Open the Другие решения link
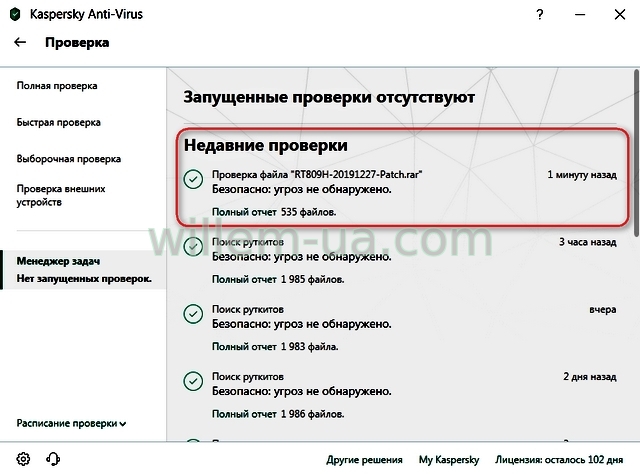 [x=364, y=460]
